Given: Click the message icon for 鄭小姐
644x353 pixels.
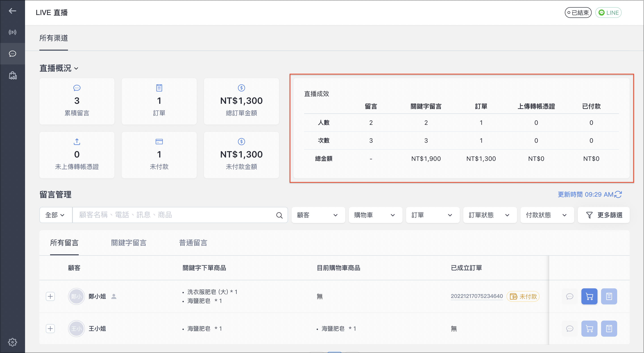Looking at the screenshot, I should [x=570, y=296].
